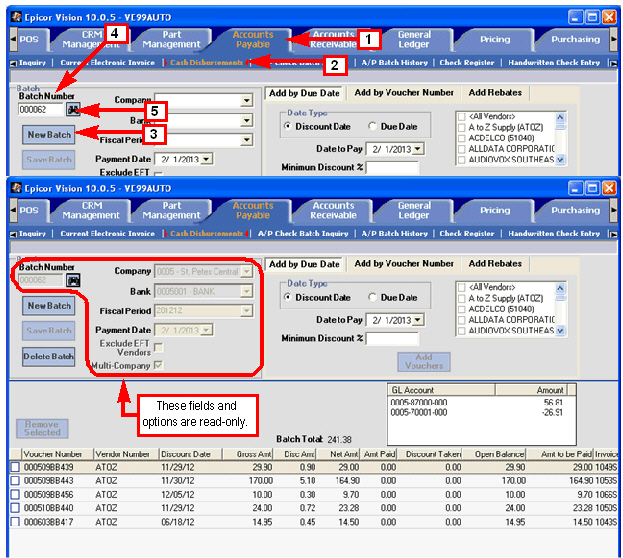Open Check Register submenu in lower window

467,234
